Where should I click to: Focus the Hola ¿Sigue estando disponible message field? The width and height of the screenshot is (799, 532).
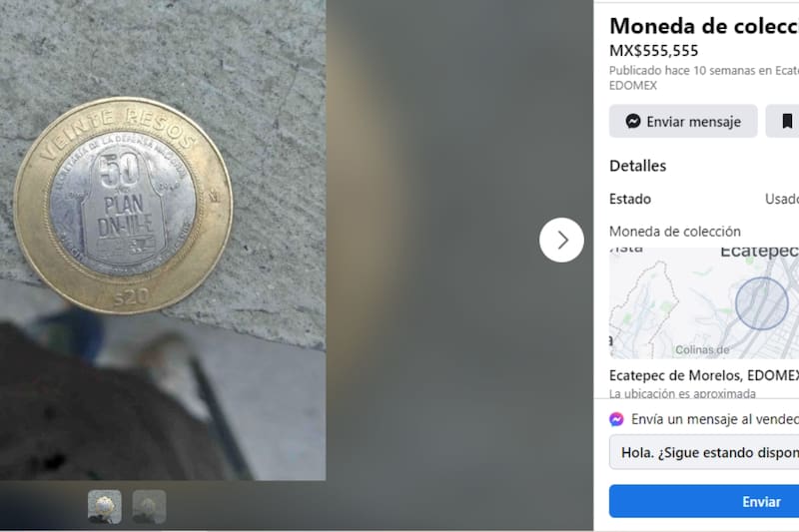704,452
